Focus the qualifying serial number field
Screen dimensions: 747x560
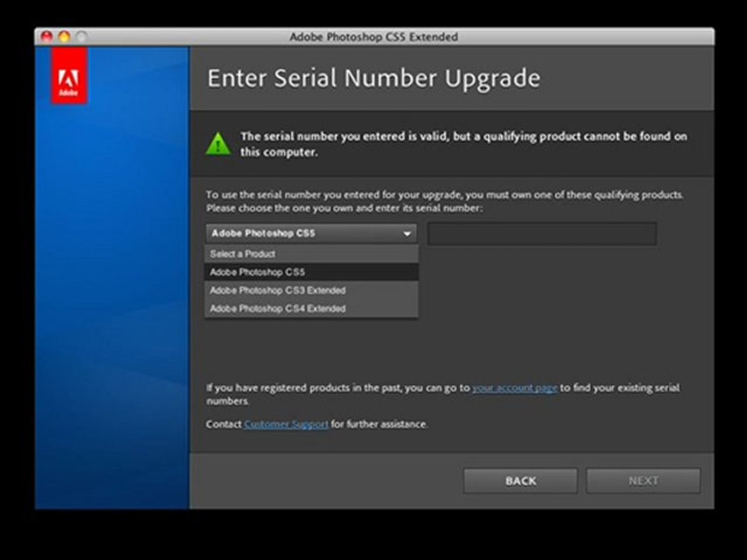542,233
